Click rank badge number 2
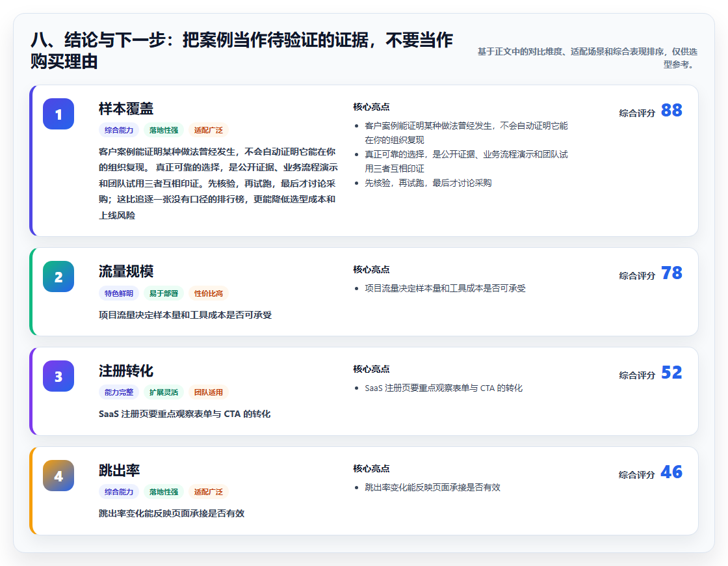 (58, 276)
